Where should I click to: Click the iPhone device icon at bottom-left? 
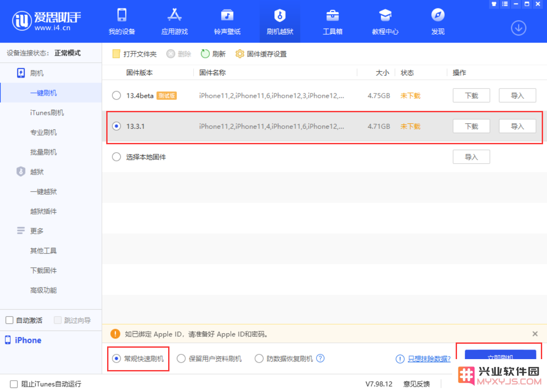click(8, 340)
